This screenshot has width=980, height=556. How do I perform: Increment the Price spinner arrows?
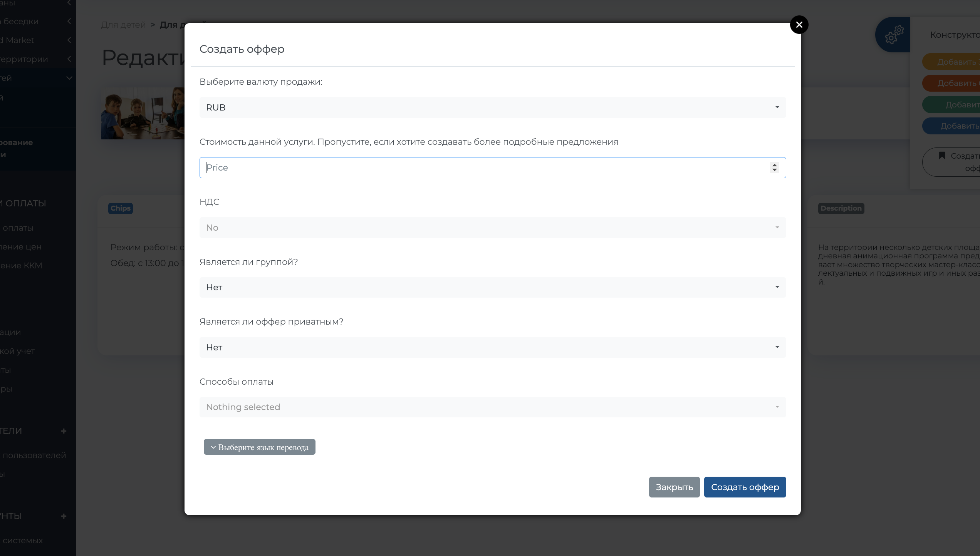[x=774, y=165]
